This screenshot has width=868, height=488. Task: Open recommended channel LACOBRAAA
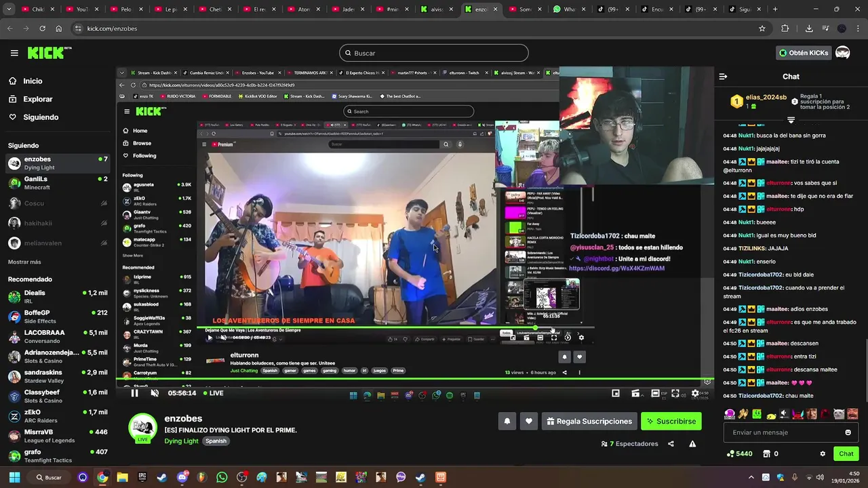(x=58, y=337)
